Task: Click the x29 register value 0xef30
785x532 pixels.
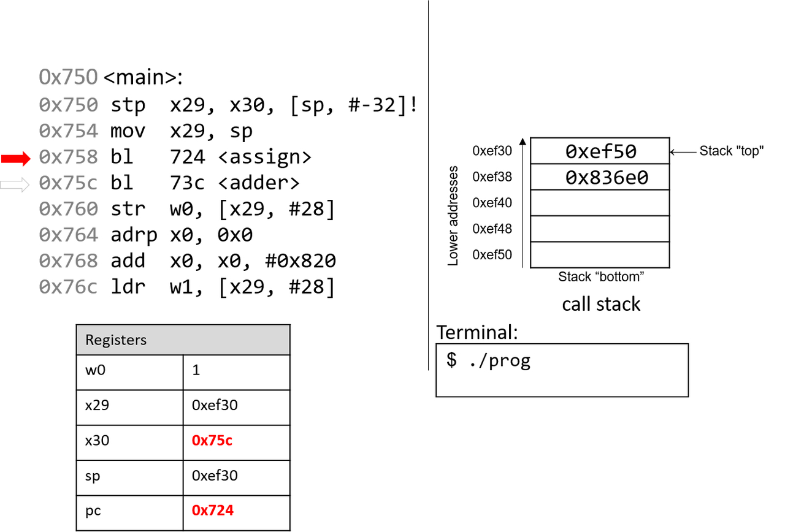Action: pyautogui.click(x=215, y=406)
